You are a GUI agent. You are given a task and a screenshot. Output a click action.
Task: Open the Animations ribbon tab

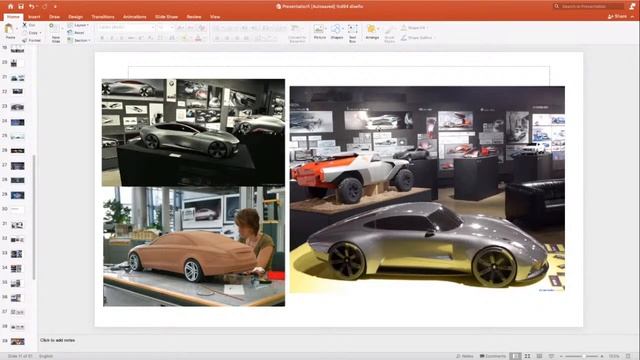tap(134, 17)
